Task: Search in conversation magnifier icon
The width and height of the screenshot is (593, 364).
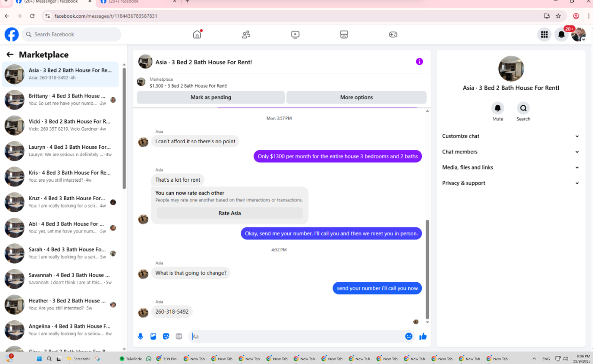Action: (523, 108)
